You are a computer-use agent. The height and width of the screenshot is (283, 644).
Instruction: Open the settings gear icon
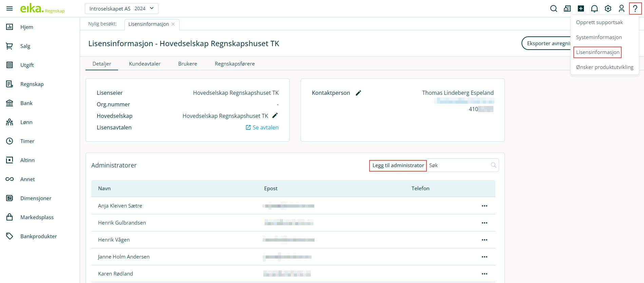click(608, 8)
